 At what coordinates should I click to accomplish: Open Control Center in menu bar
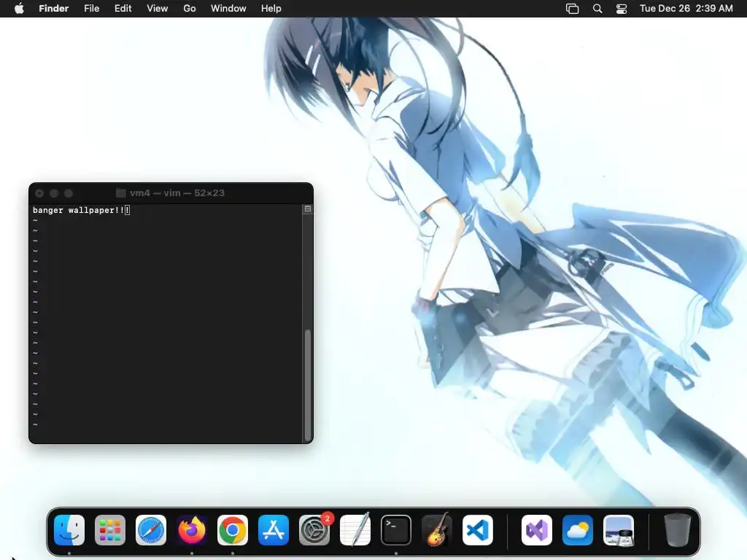(x=622, y=9)
